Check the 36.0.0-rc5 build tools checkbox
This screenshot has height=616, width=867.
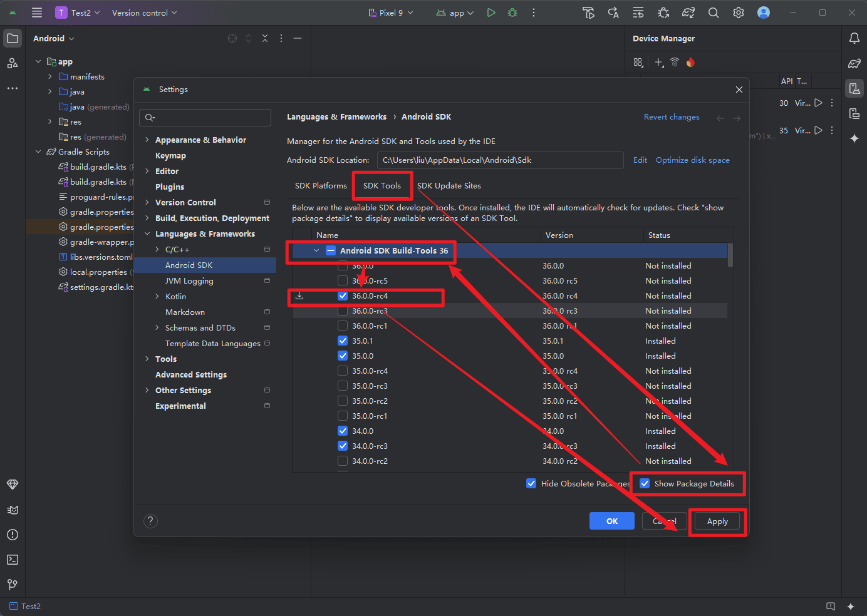tap(343, 281)
